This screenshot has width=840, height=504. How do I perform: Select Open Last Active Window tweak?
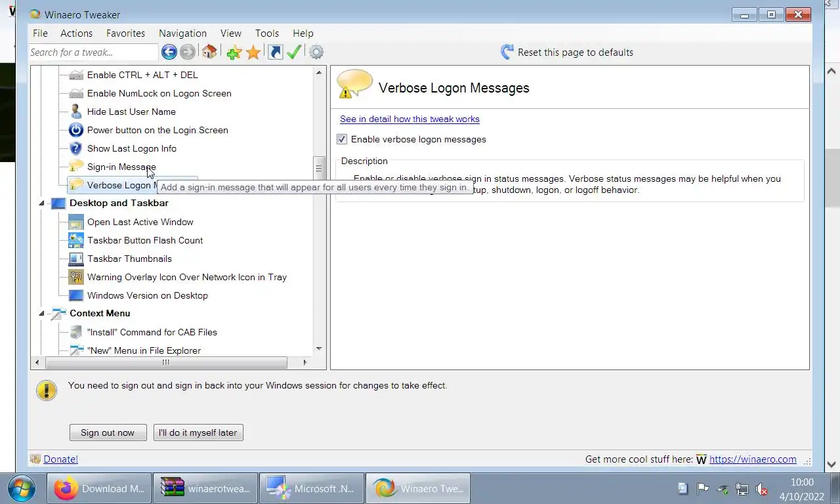coord(140,222)
